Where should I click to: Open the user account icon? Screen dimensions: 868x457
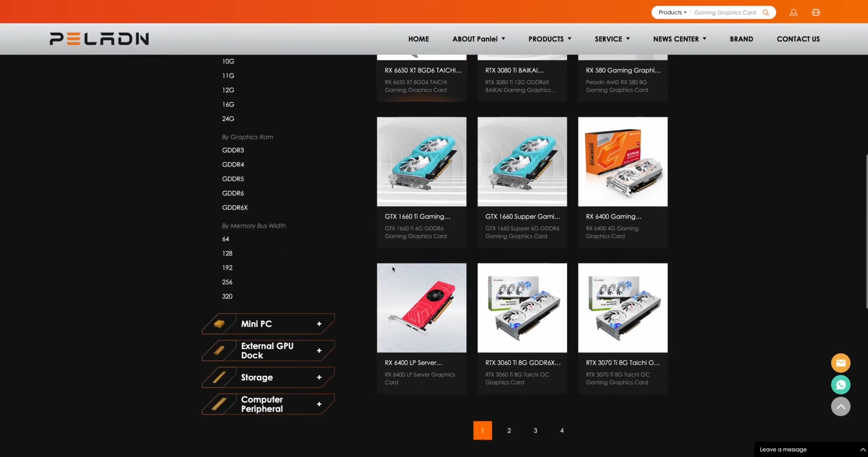(x=793, y=13)
